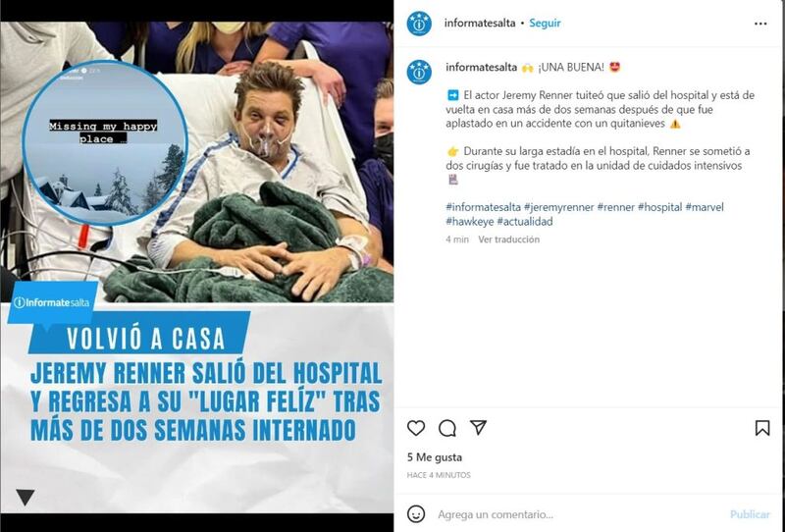The width and height of the screenshot is (785, 532).
Task: Open the #marvel hashtag
Action: (x=705, y=207)
